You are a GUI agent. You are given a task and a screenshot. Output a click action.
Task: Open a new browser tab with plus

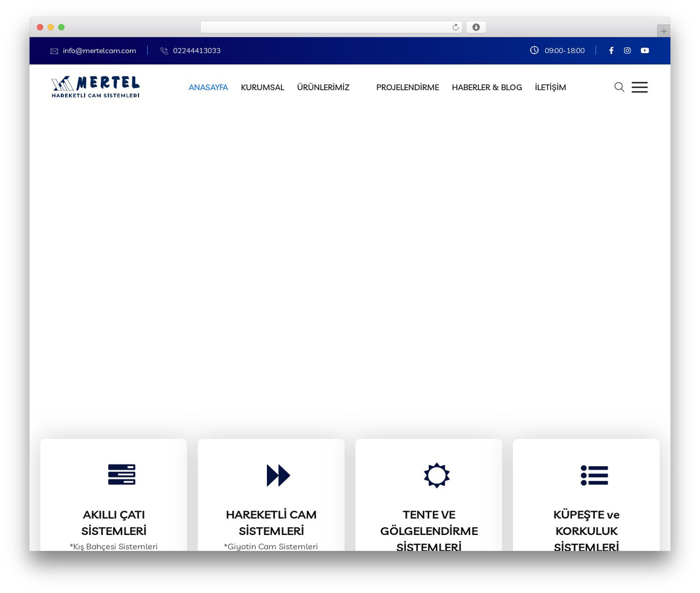663,31
